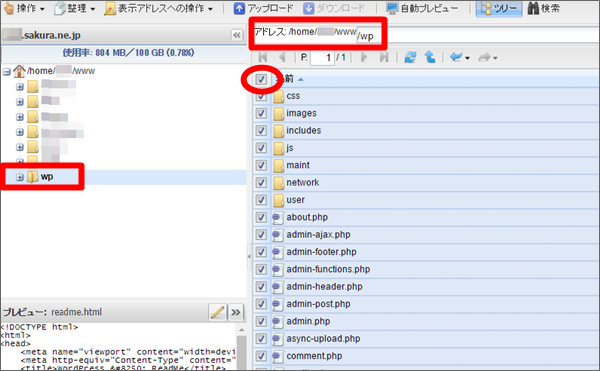Uncheck the user folder checkbox

(x=261, y=200)
